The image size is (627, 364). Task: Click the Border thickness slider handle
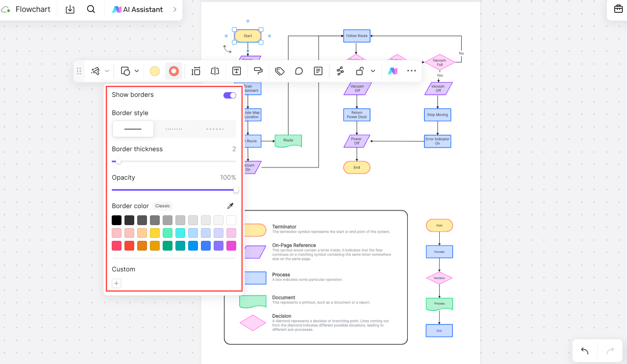(x=119, y=161)
